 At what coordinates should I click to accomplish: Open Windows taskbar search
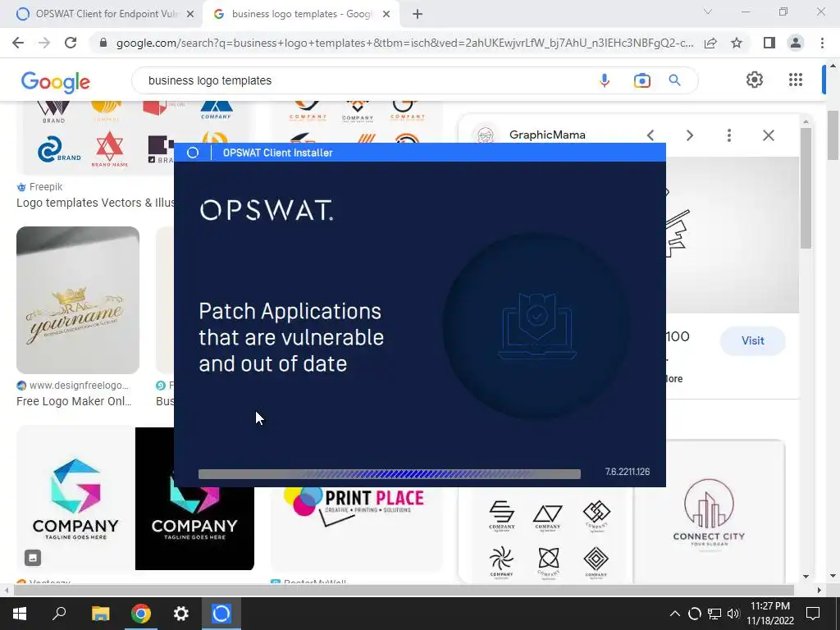59,614
